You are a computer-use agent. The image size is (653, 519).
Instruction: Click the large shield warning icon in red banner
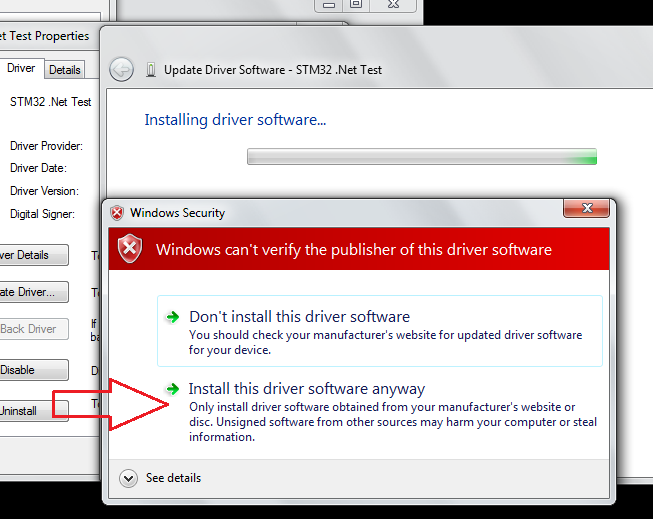[x=130, y=249]
